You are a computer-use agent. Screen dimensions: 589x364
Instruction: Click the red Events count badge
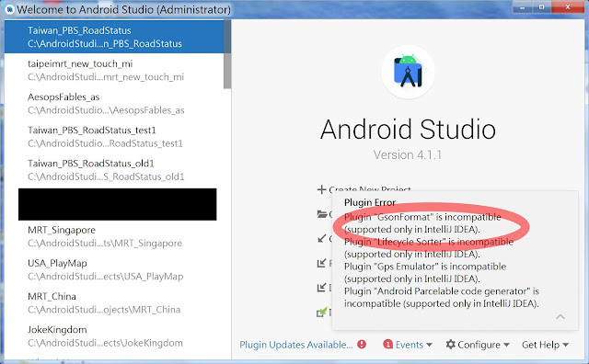click(387, 344)
